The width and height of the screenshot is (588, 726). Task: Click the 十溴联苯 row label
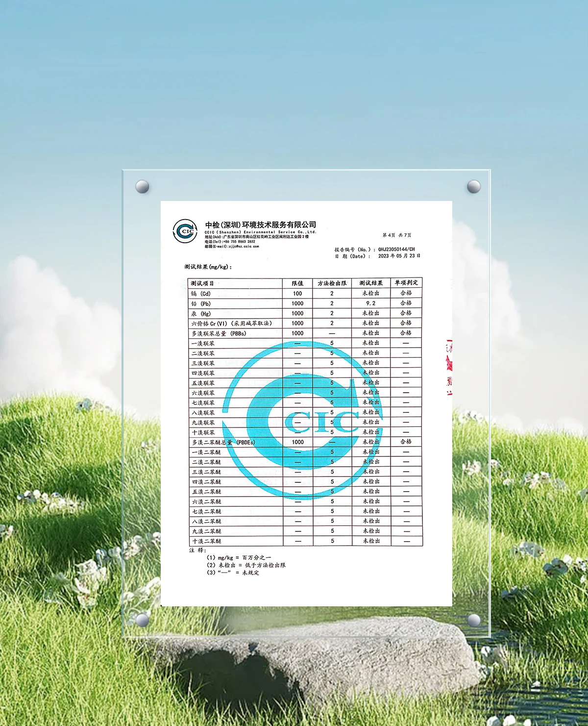203,432
